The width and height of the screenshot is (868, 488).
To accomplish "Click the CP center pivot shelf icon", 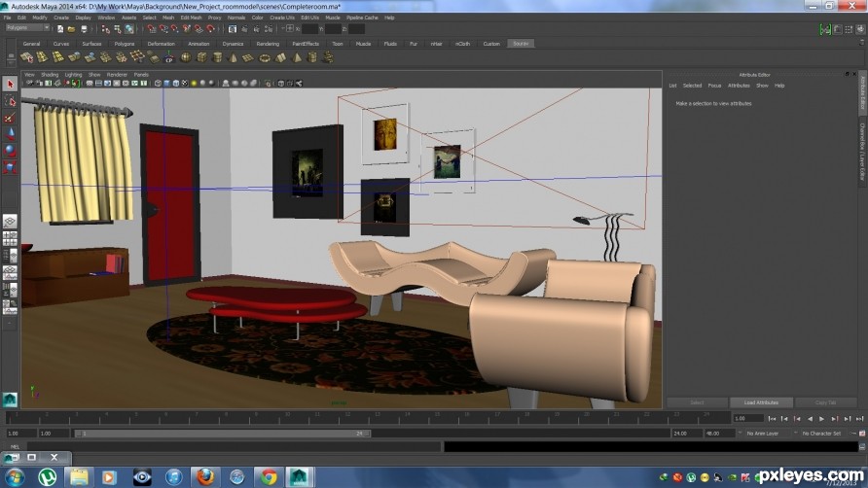I will pos(169,57).
